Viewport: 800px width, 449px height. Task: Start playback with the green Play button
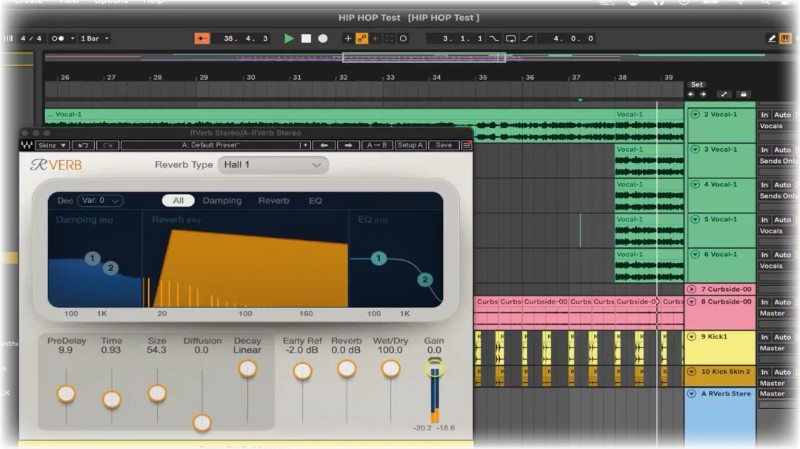(x=289, y=38)
